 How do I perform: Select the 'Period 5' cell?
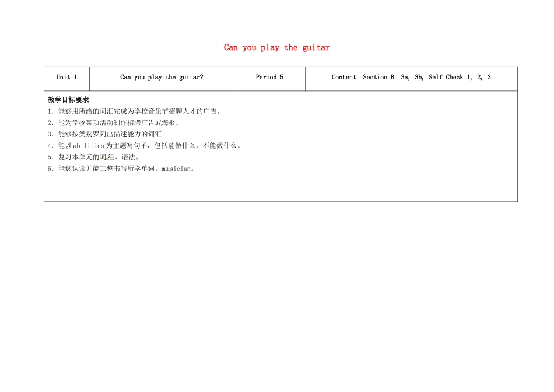(x=269, y=79)
